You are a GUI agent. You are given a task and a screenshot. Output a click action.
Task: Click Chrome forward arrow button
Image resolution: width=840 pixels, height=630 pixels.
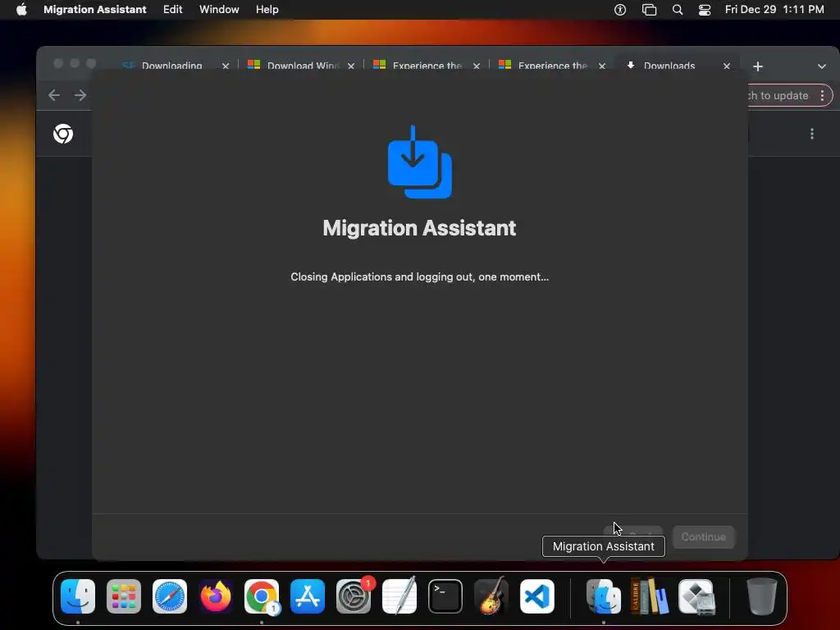pos(80,95)
